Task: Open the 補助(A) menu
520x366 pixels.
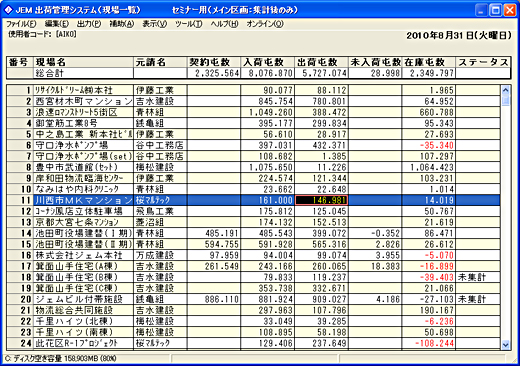Action: 122,24
